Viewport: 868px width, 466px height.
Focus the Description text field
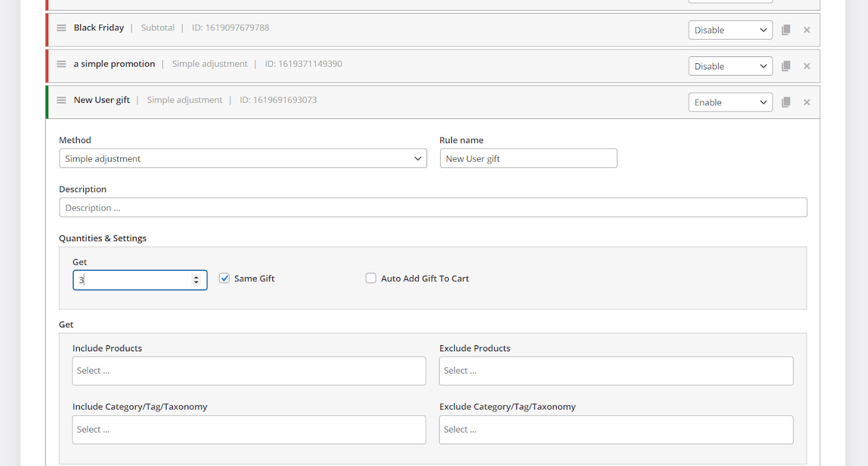click(x=433, y=208)
